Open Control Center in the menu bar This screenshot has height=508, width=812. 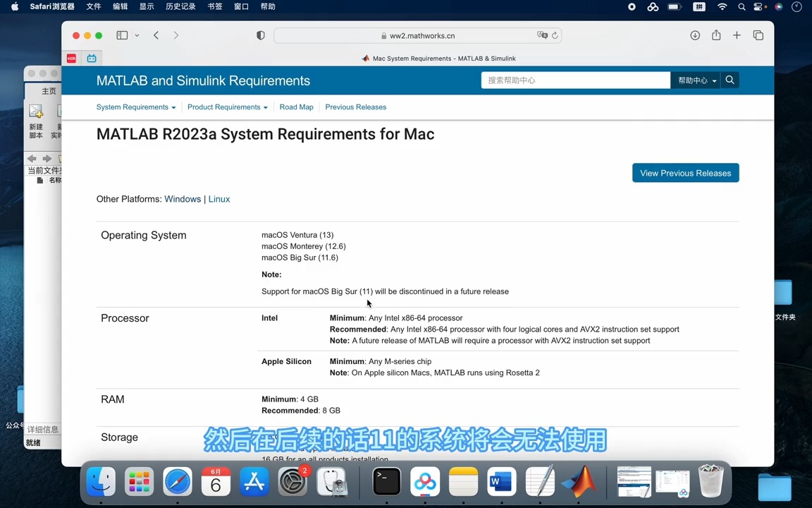coord(758,7)
